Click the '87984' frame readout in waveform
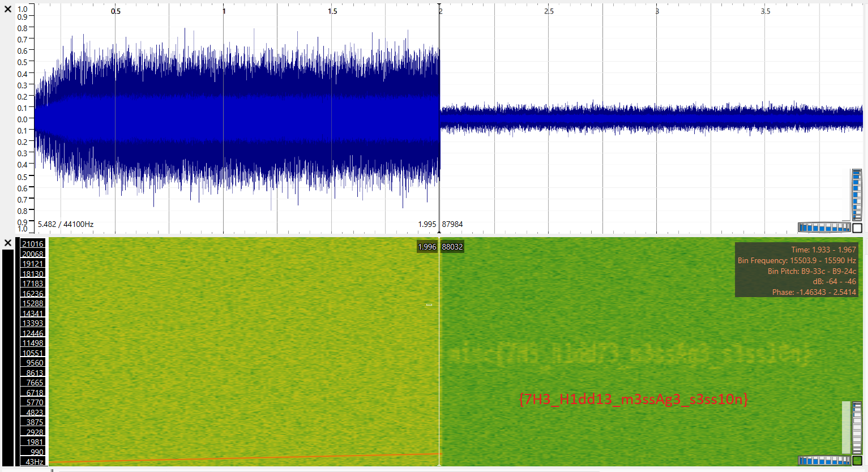868x472 pixels. 452,224
